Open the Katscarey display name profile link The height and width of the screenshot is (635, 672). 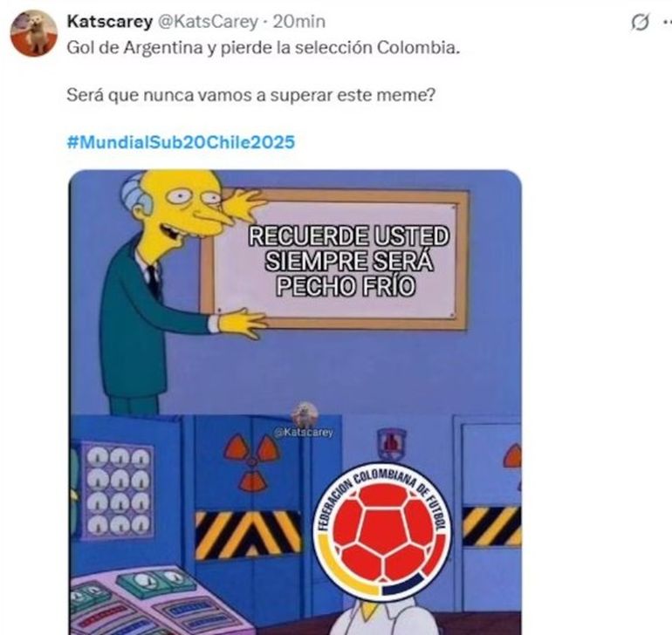[x=110, y=22]
